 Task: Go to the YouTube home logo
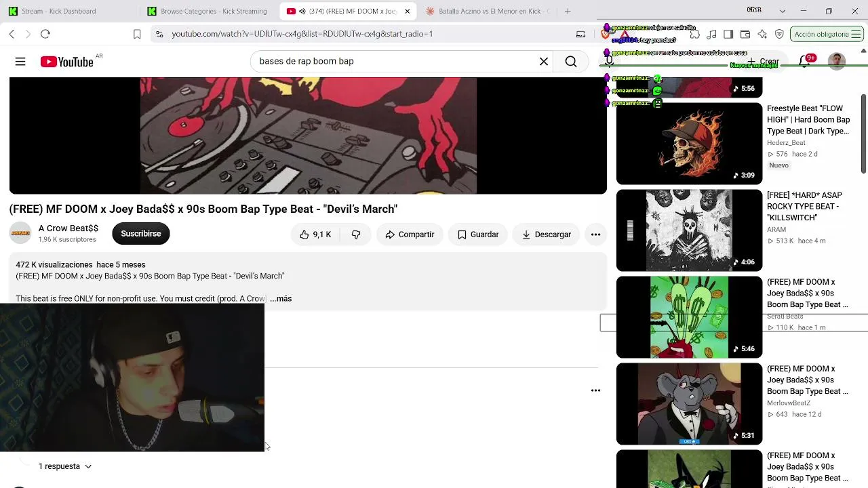(67, 62)
